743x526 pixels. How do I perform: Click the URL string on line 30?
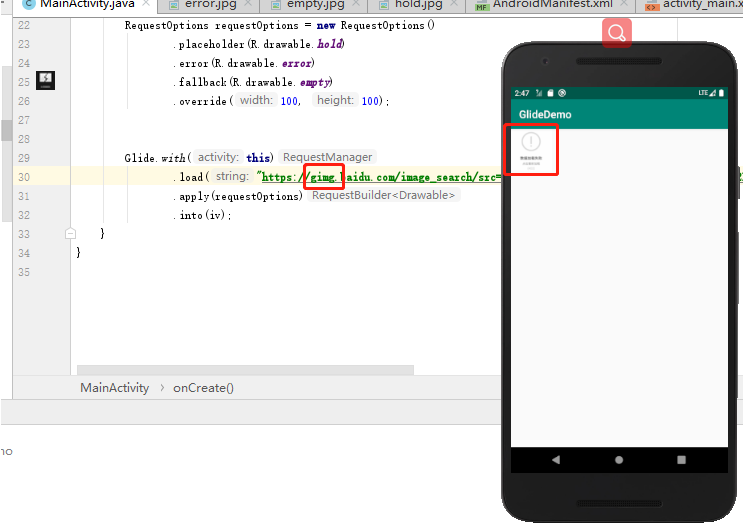(x=380, y=177)
